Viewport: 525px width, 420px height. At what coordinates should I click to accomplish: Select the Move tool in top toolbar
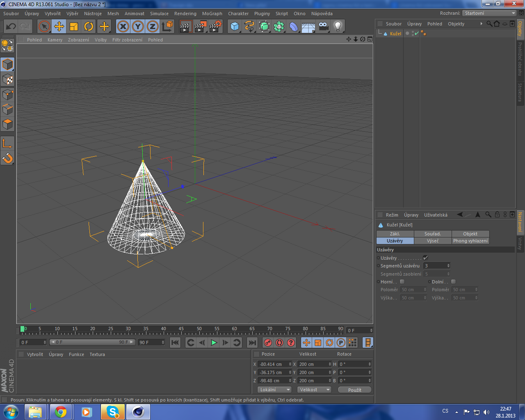tap(59, 27)
